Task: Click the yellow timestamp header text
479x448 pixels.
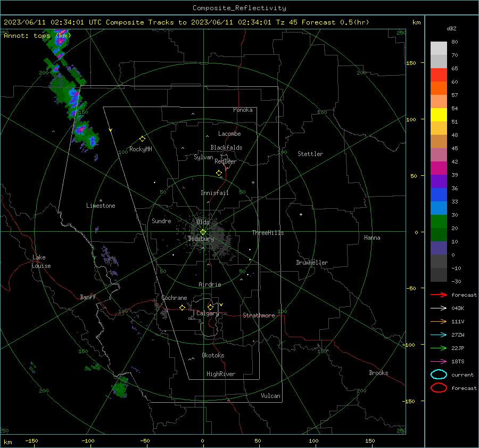Action: [186, 22]
